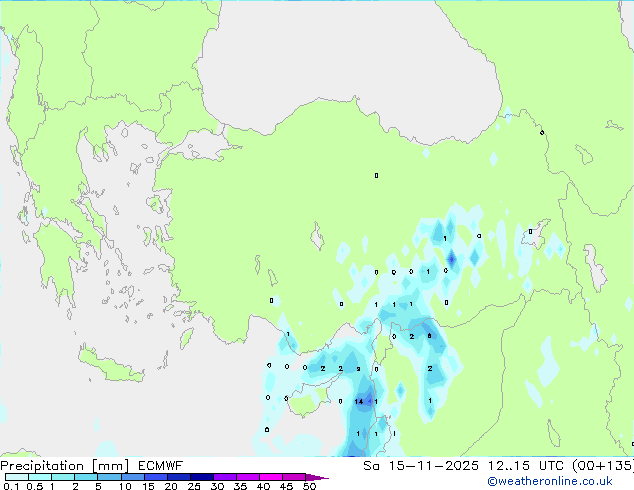Pick the 40–45 mm magenta legend swatch

coord(271,477)
